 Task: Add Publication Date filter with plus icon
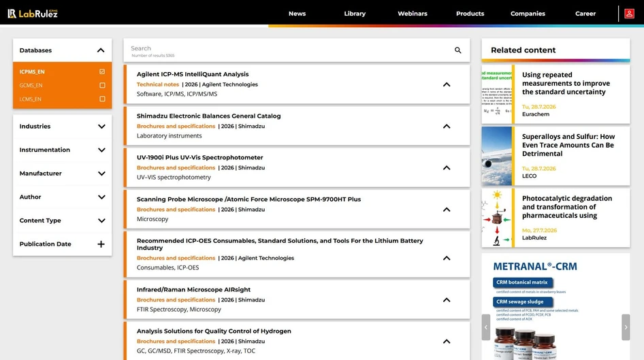click(101, 244)
